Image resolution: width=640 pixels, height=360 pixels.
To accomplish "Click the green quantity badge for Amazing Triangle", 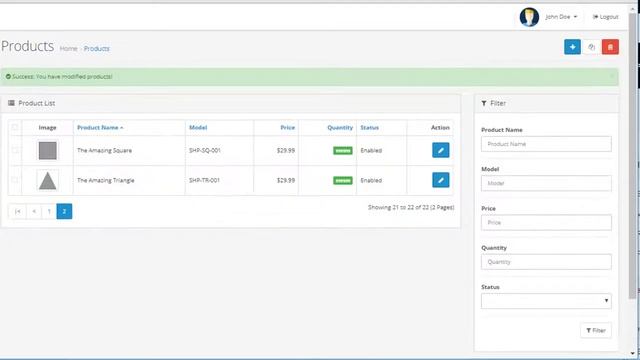I will (x=343, y=180).
